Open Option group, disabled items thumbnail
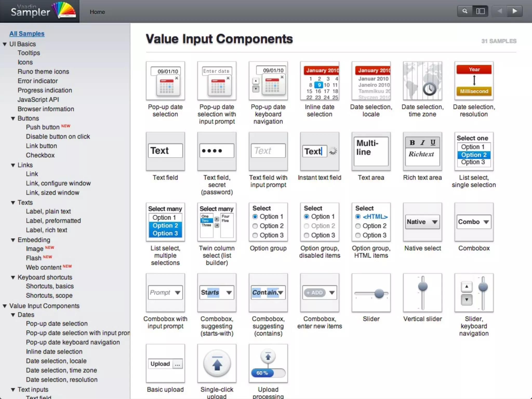The height and width of the screenshot is (399, 532). coord(320,222)
